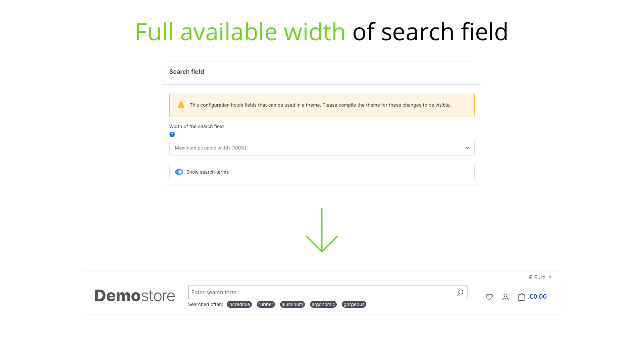Open the search field width dropdown
The height and width of the screenshot is (362, 644).
point(321,148)
